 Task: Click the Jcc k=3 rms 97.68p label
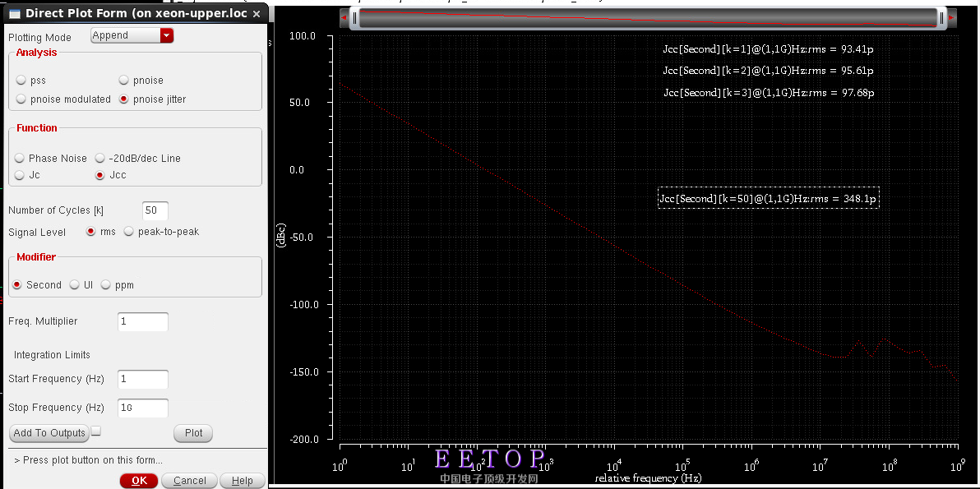tap(768, 92)
